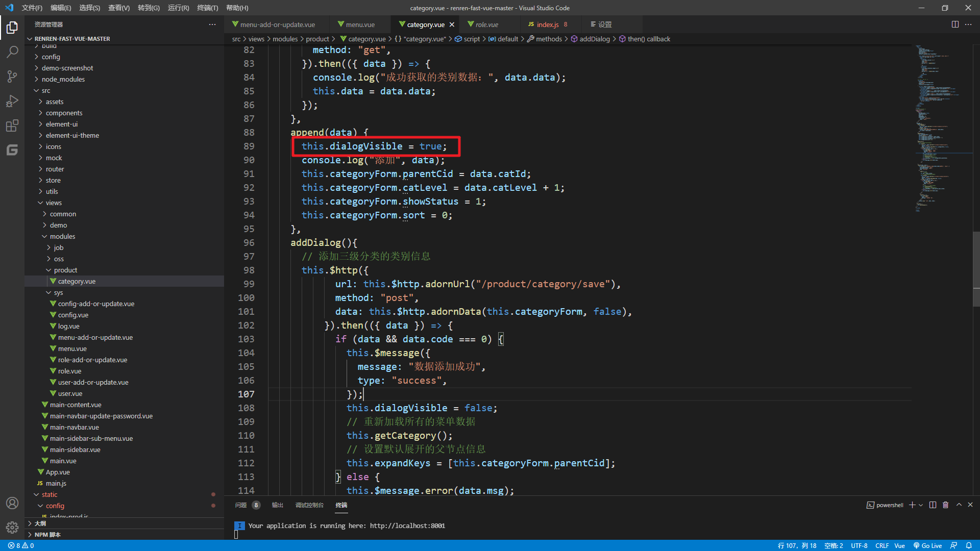The image size is (980, 551).
Task: Open the 编辑(E) menu
Action: click(61, 8)
